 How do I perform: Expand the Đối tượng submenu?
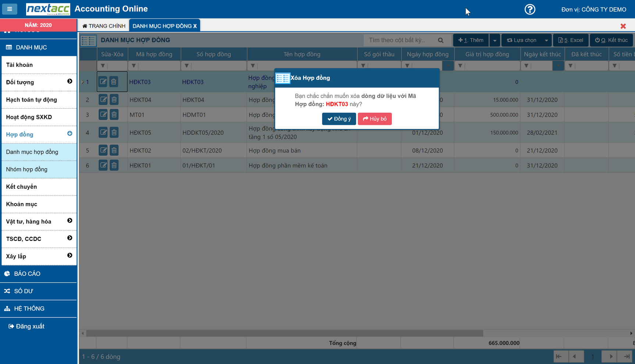69,82
